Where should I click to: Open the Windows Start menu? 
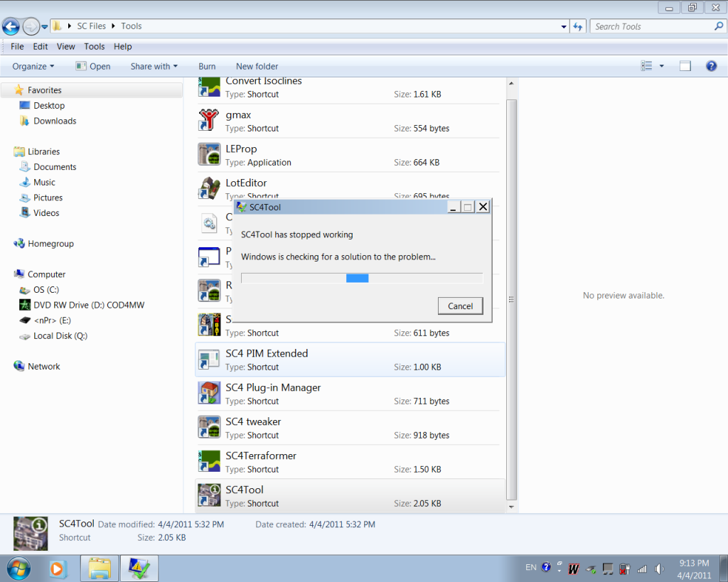[x=18, y=568]
